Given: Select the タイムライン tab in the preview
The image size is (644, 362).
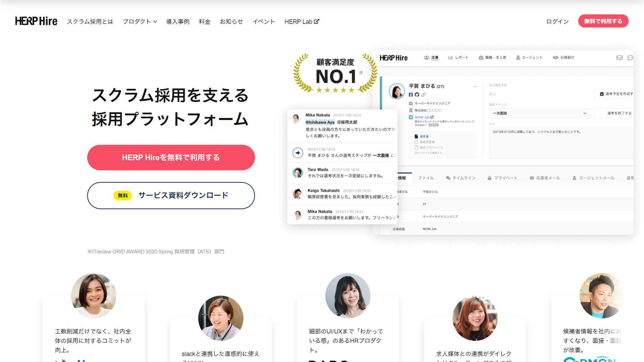Looking at the screenshot, I should click(460, 178).
